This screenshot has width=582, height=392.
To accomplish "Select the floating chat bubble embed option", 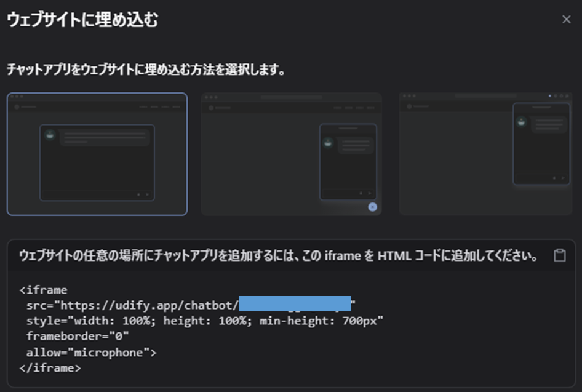I will click(x=291, y=154).
